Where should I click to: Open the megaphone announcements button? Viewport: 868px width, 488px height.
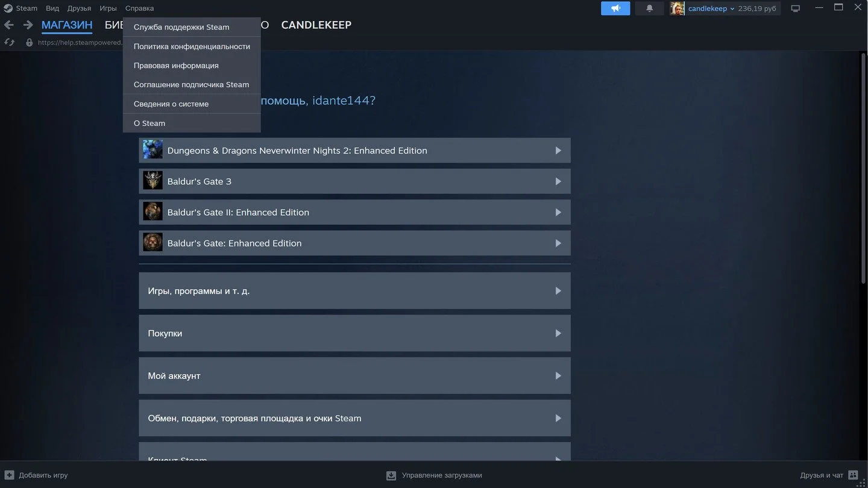click(615, 8)
